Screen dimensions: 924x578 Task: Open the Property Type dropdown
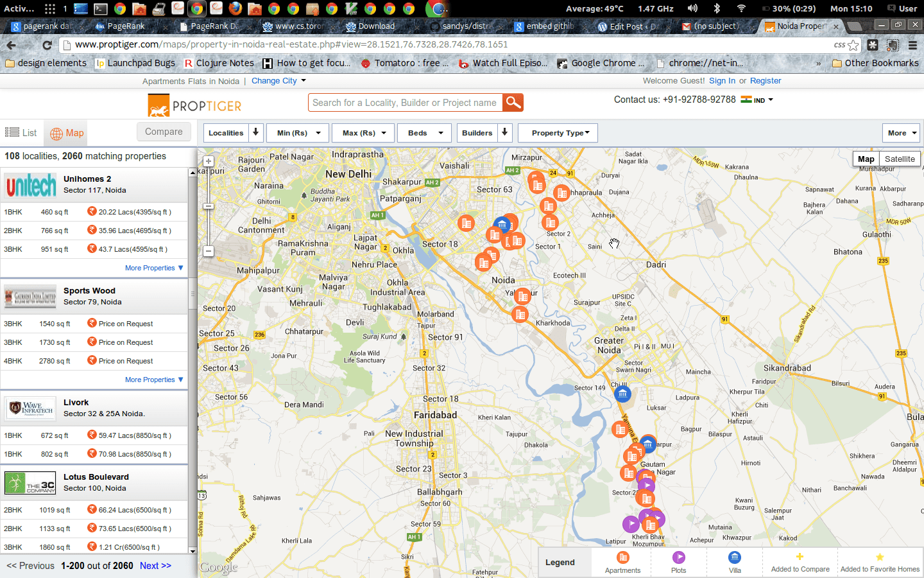click(558, 133)
